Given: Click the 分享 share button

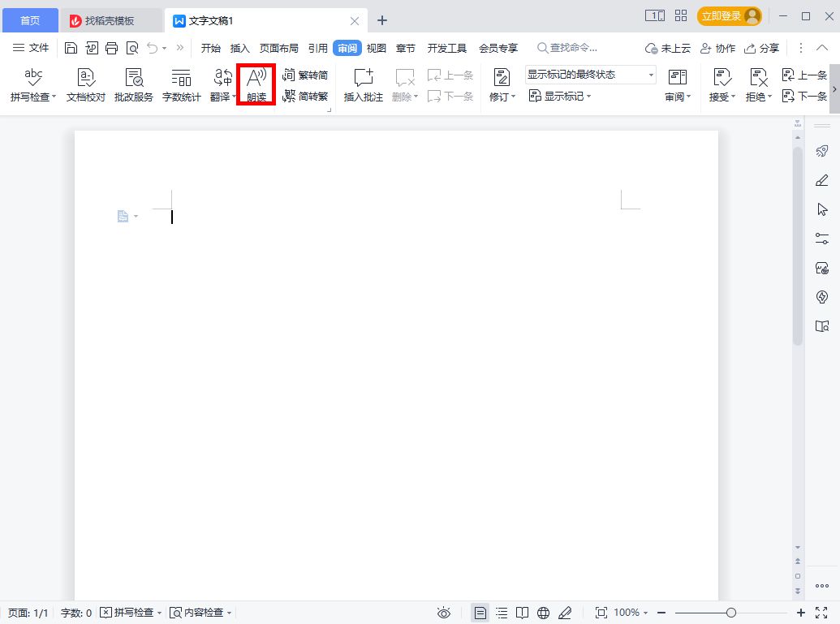Looking at the screenshot, I should pyautogui.click(x=762, y=48).
